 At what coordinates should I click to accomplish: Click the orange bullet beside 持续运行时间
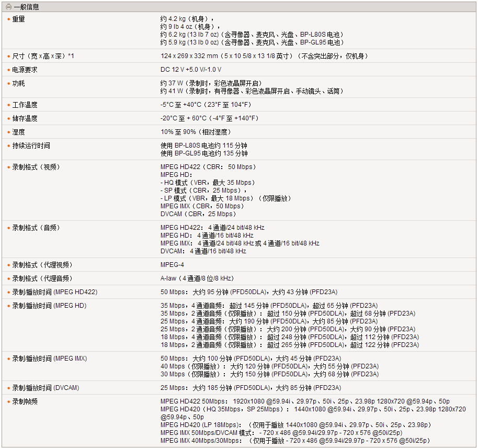[x=8, y=145]
